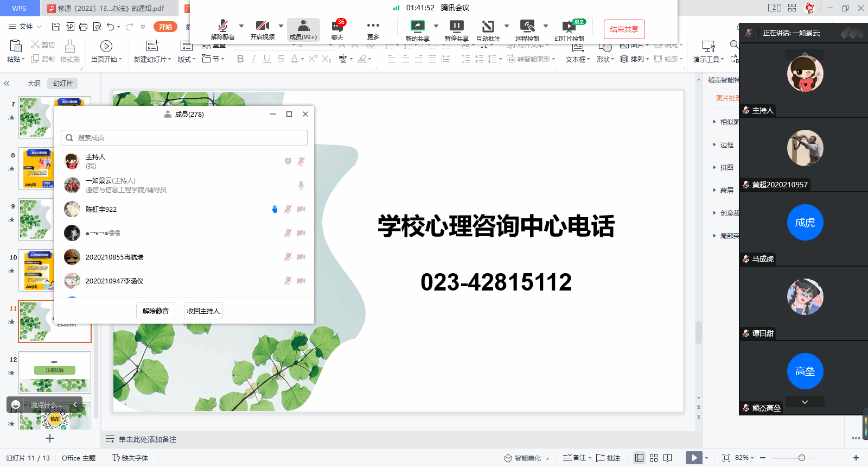Viewport: 868px width, 467px height.
Task: Click the 结束共享 end sharing button
Action: click(x=624, y=29)
